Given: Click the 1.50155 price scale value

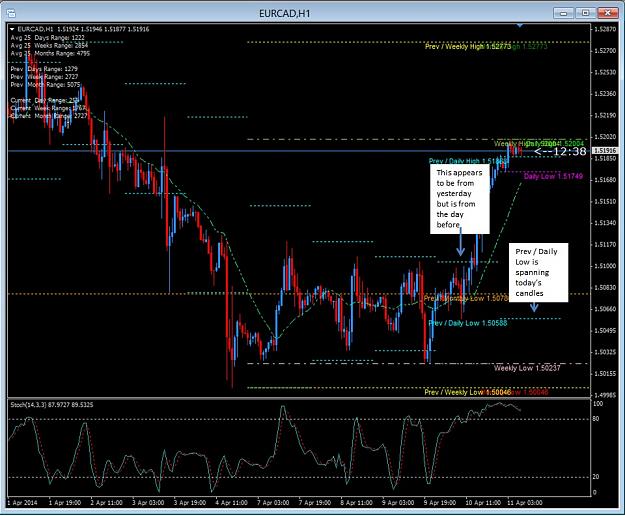Looking at the screenshot, I should [605, 374].
